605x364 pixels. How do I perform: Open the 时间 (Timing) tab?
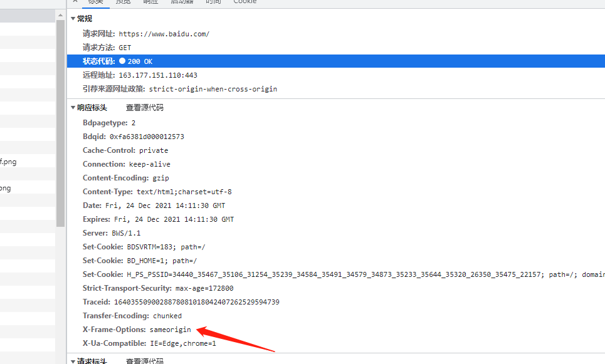[x=213, y=3]
